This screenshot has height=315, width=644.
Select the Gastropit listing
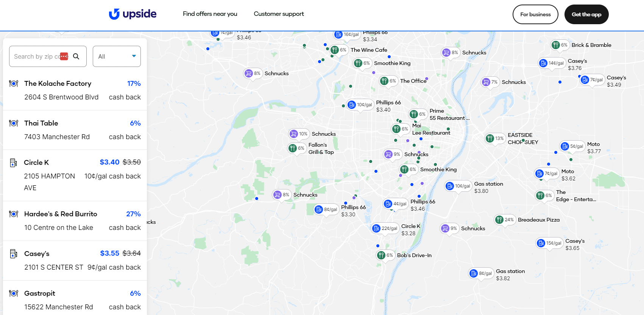coord(75,299)
